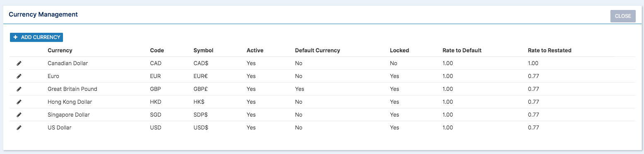Click the Add Currency button

coord(36,37)
